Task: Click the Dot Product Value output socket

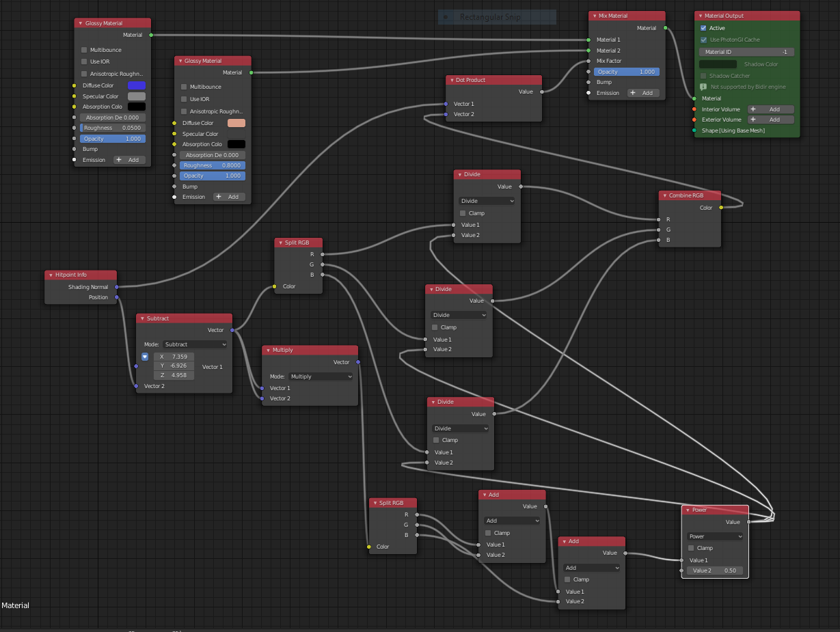Action: click(x=541, y=92)
